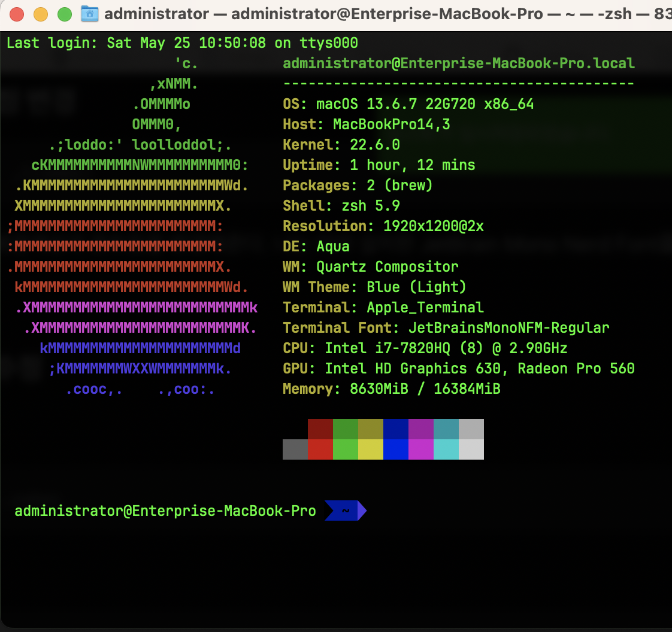Click the 'cKMMMMMMMMMMNWMMMMMMMMMM0:' ASCII line
The width and height of the screenshot is (672, 632).
[x=140, y=165]
